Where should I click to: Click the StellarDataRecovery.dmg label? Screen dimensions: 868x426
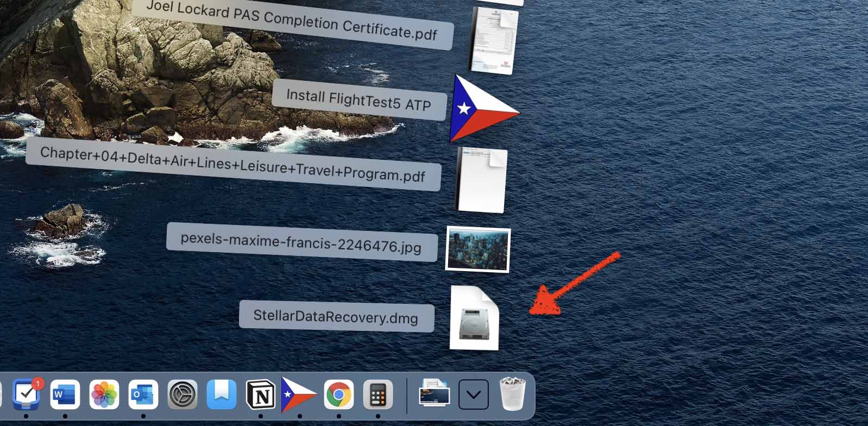pyautogui.click(x=336, y=317)
